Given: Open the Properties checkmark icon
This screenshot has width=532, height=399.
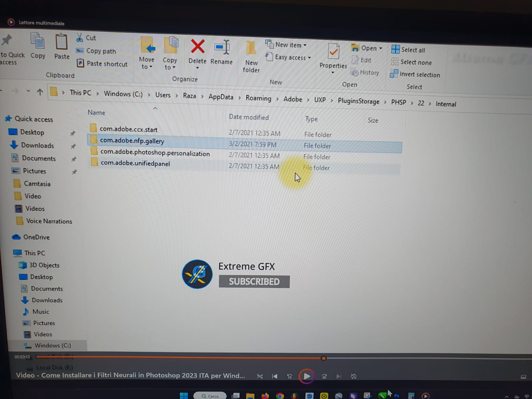Looking at the screenshot, I should tap(333, 52).
